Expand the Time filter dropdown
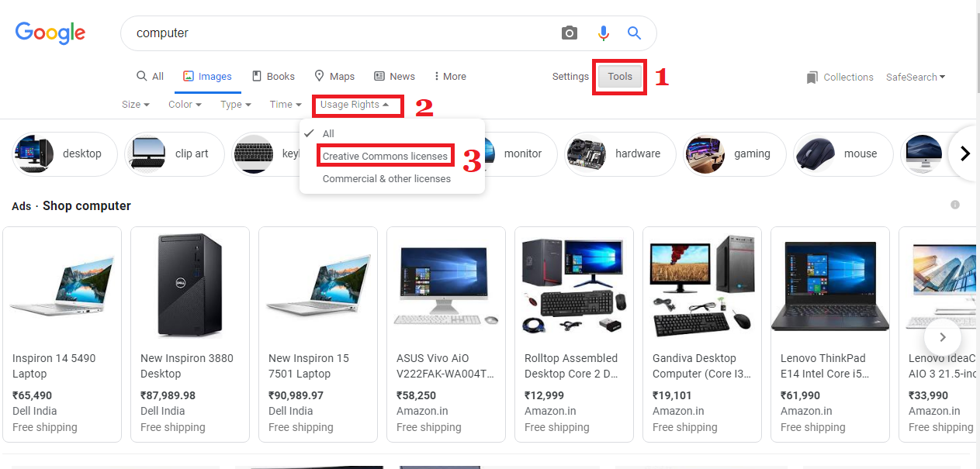This screenshot has width=980, height=469. click(x=286, y=105)
